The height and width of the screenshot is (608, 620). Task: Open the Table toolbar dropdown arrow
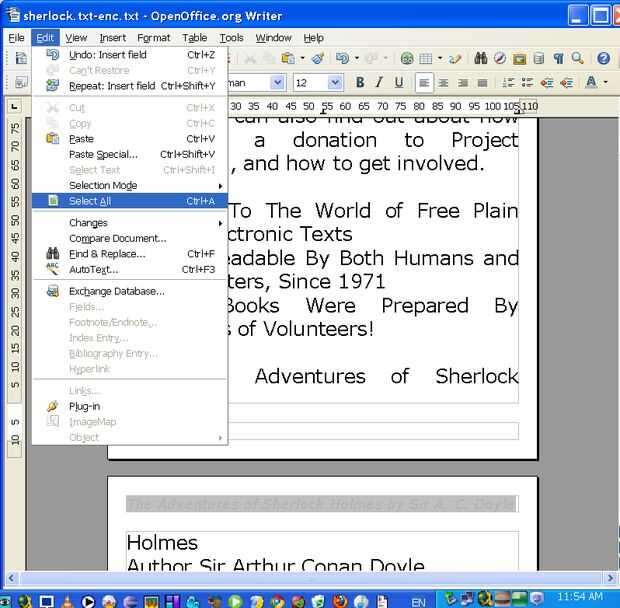[x=440, y=59]
